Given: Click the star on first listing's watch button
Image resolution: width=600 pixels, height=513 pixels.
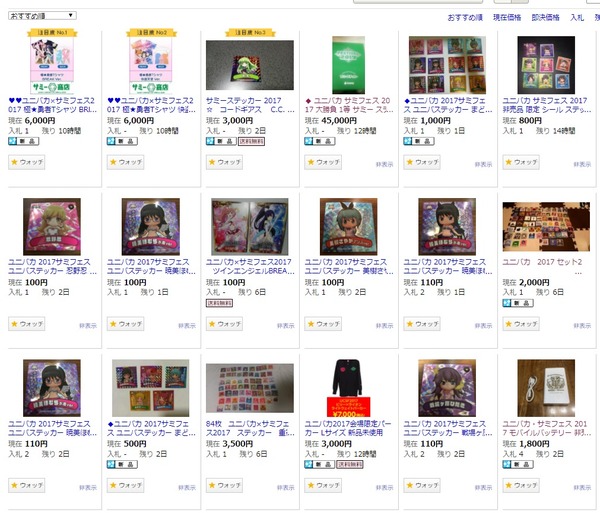Looking at the screenshot, I should click(x=15, y=162).
